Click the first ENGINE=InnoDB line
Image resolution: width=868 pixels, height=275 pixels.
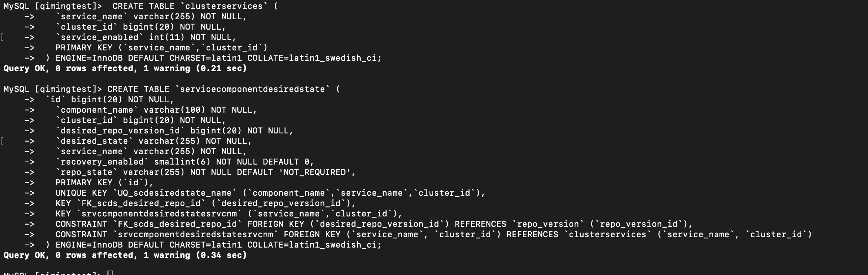coord(213,58)
